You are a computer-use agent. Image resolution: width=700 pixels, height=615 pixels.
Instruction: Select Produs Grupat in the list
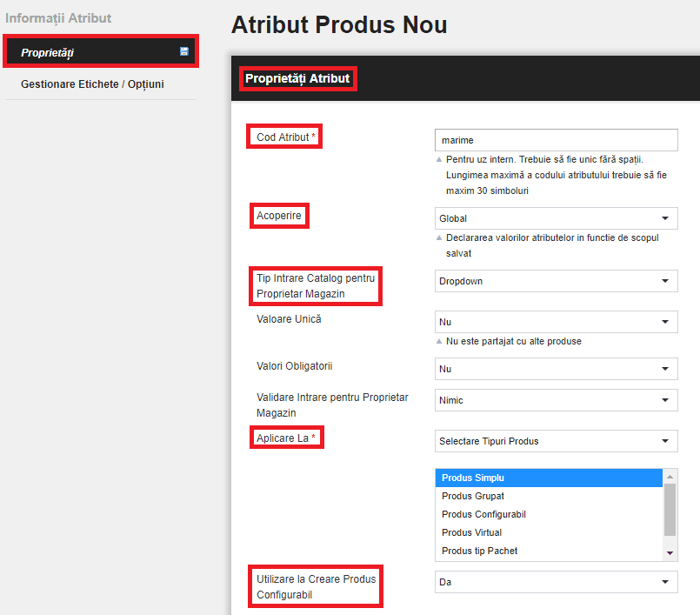(549, 496)
